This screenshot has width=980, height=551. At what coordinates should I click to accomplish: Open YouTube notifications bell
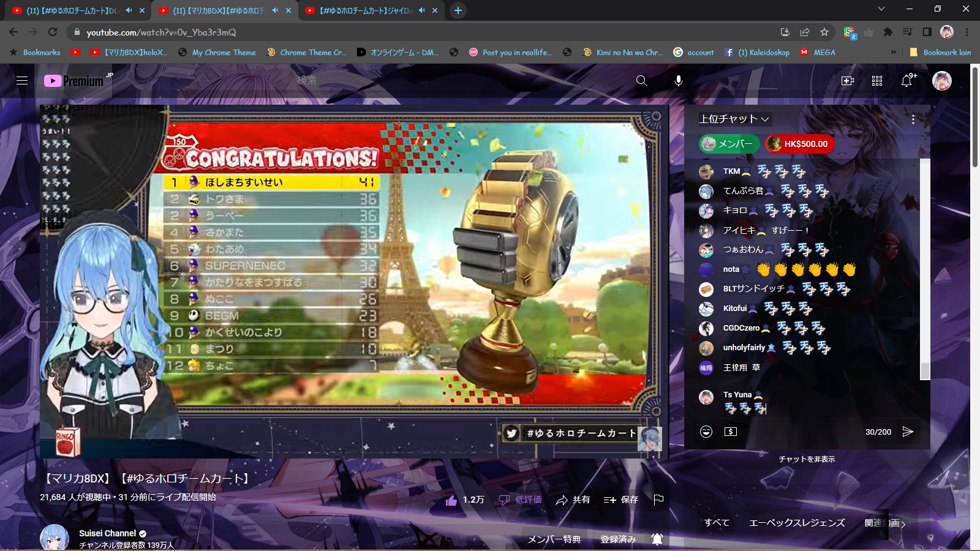coord(907,80)
